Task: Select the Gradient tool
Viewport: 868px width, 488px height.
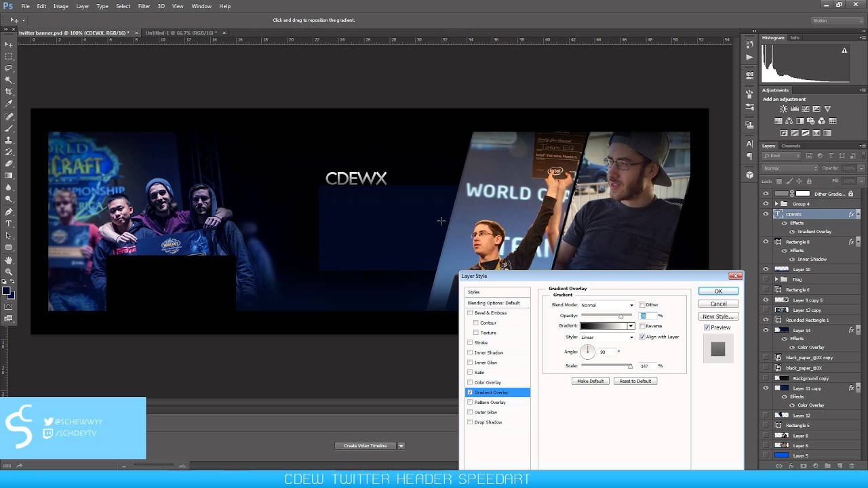Action: pos(9,176)
